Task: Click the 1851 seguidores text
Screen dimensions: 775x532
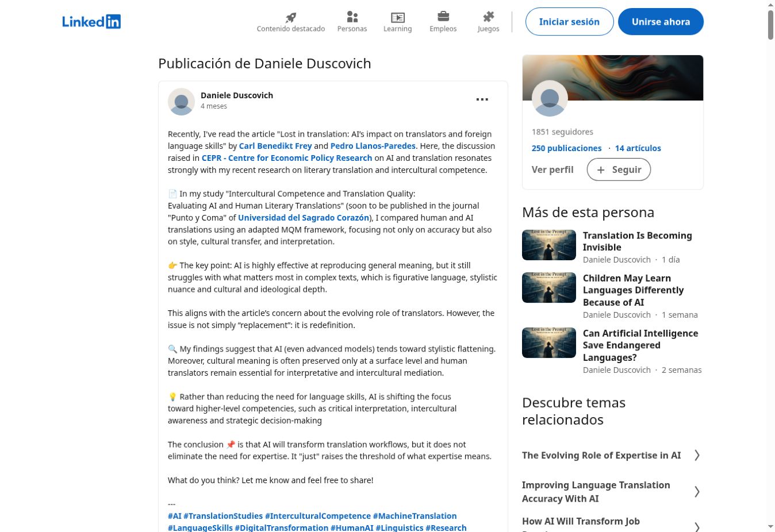Action: [x=562, y=132]
